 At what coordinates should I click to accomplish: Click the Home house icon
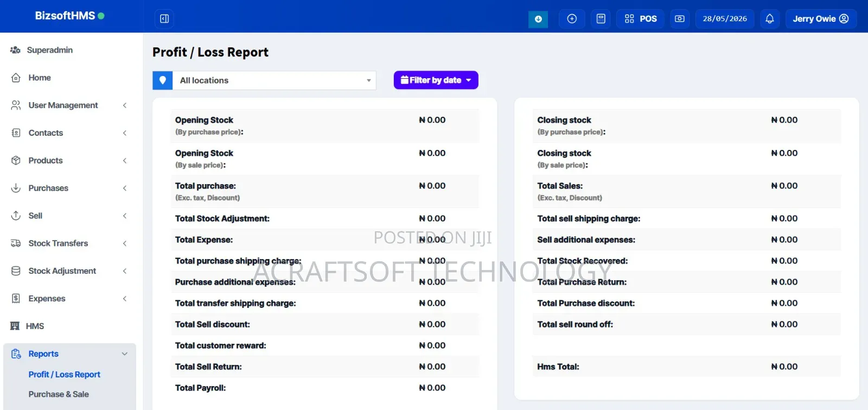[16, 78]
